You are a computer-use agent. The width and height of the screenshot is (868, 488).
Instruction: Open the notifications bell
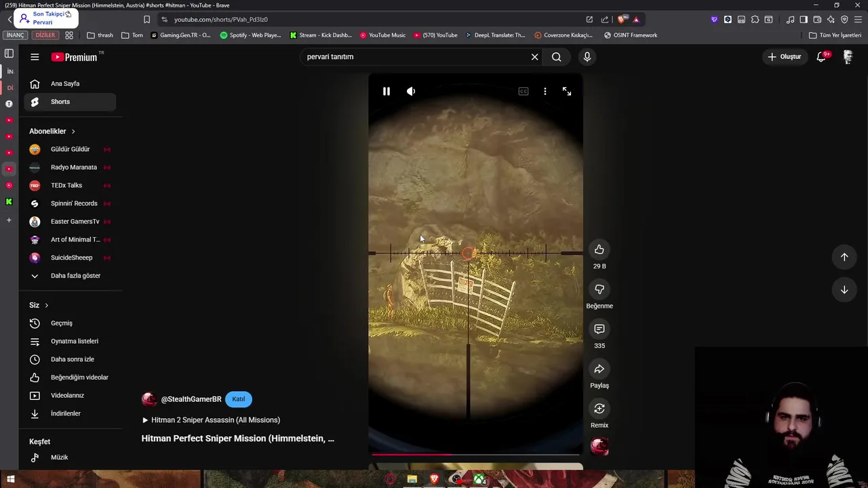click(x=822, y=57)
